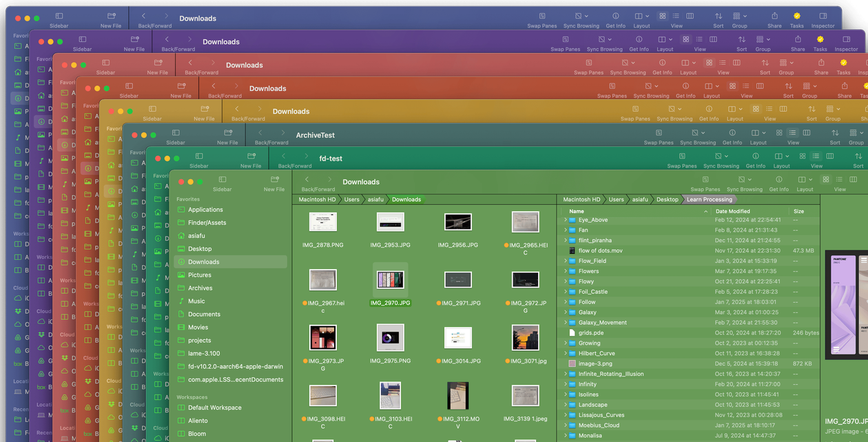Image resolution: width=868 pixels, height=442 pixels.
Task: Click the Share toolbar icon
Action: (775, 15)
